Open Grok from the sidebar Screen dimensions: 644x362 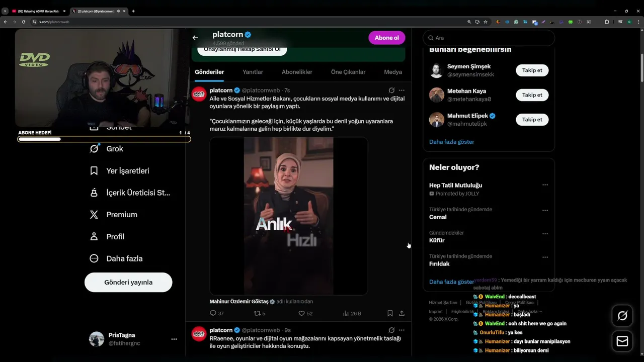click(106, 149)
